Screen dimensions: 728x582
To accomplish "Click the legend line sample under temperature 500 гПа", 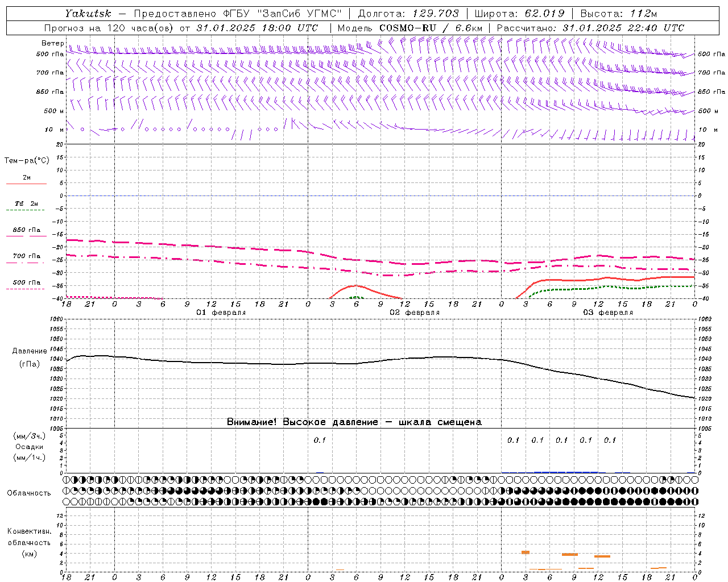I will (x=25, y=289).
